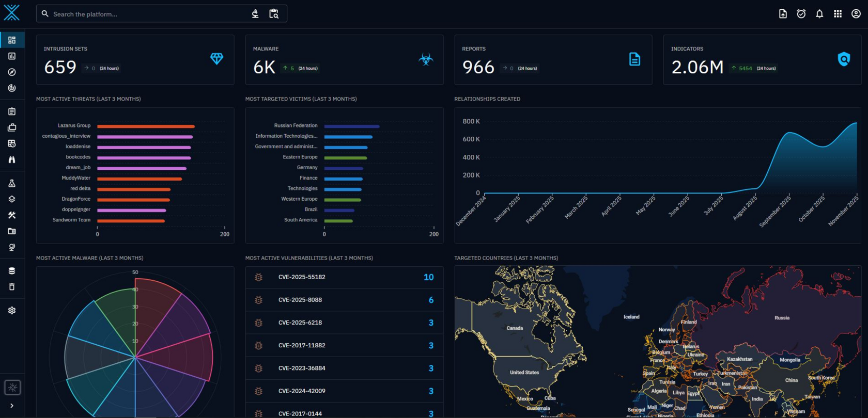Open Observations via the binoculars sidebar icon
The height and width of the screenshot is (418, 868).
[12, 159]
